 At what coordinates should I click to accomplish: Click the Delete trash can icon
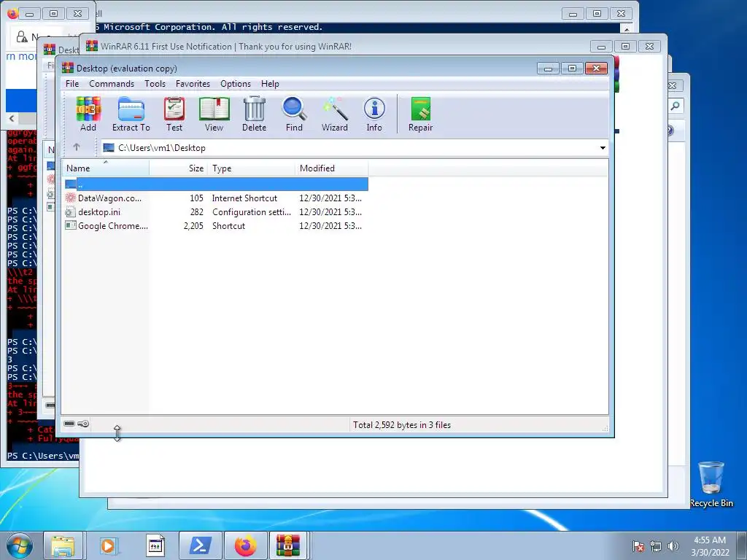pyautogui.click(x=255, y=114)
